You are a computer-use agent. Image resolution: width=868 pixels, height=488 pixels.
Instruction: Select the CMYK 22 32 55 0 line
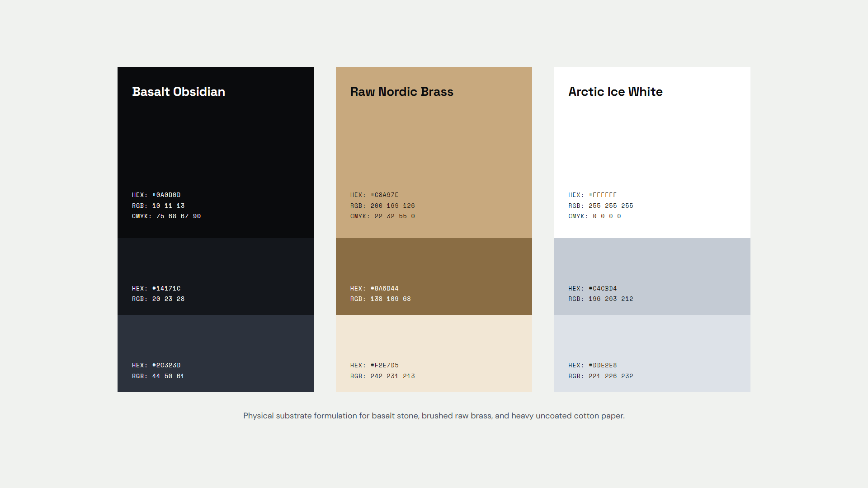[382, 216]
